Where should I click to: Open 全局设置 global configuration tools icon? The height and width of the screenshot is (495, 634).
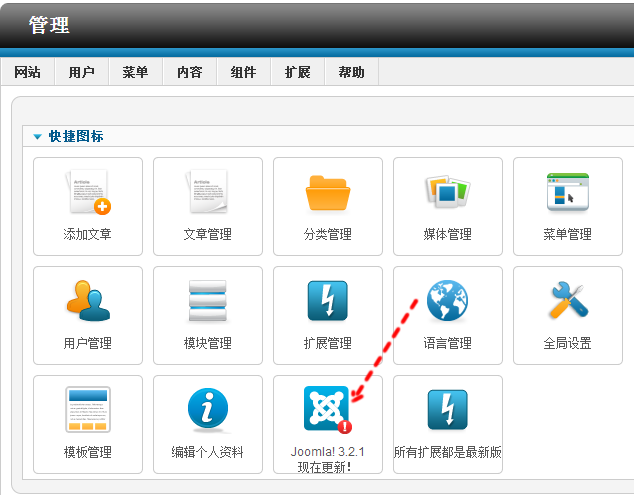567,304
